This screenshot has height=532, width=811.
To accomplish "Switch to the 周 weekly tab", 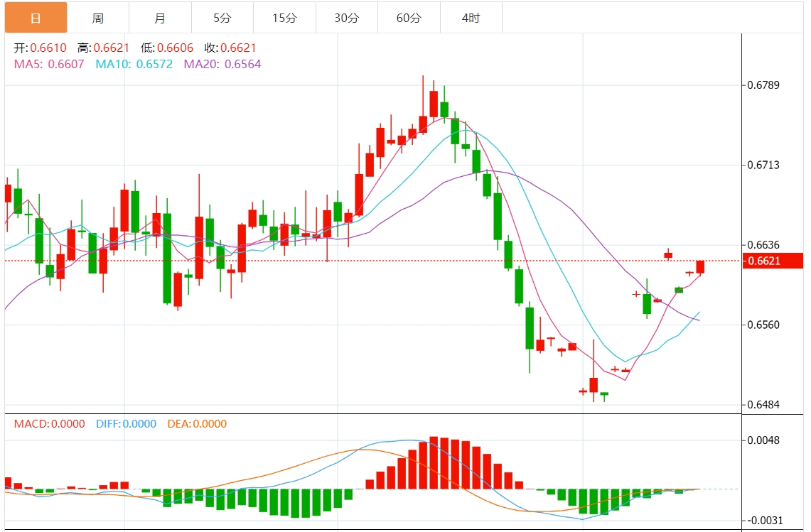I will (x=98, y=18).
